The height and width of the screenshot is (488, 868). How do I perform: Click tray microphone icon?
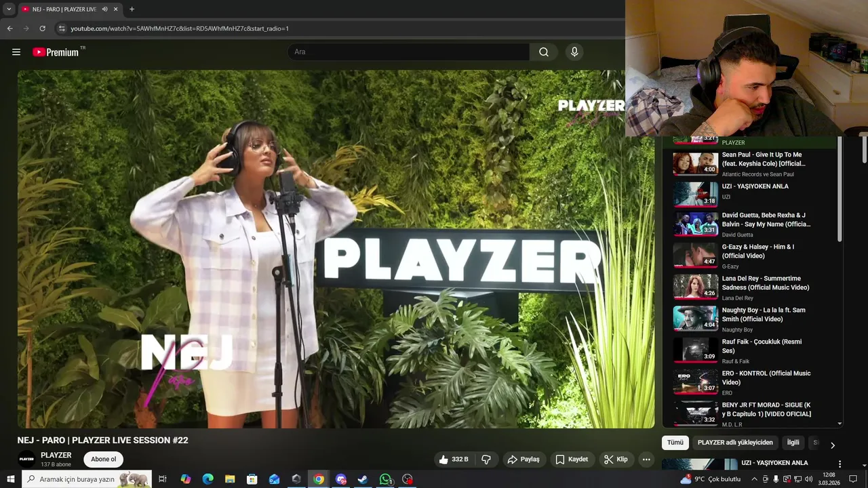coord(776,479)
